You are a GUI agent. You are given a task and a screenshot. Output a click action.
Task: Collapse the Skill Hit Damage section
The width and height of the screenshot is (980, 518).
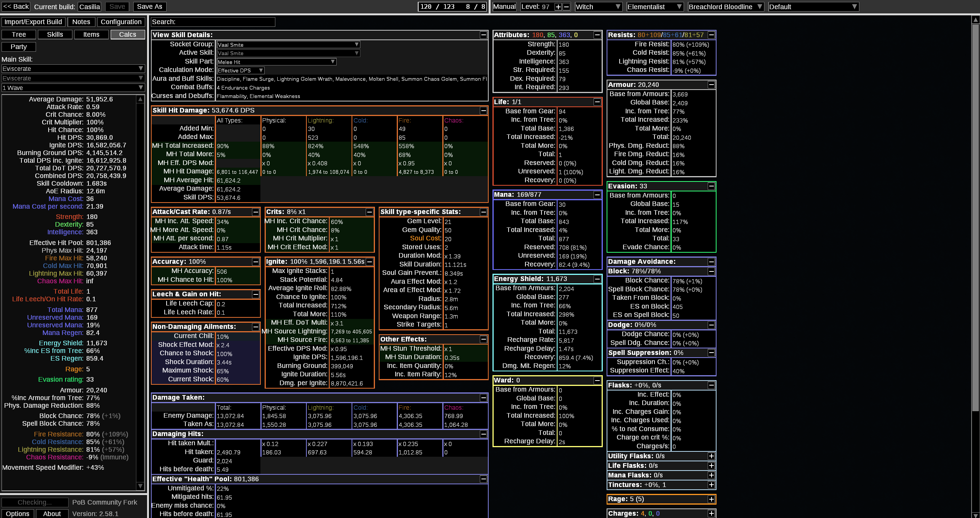pos(483,111)
